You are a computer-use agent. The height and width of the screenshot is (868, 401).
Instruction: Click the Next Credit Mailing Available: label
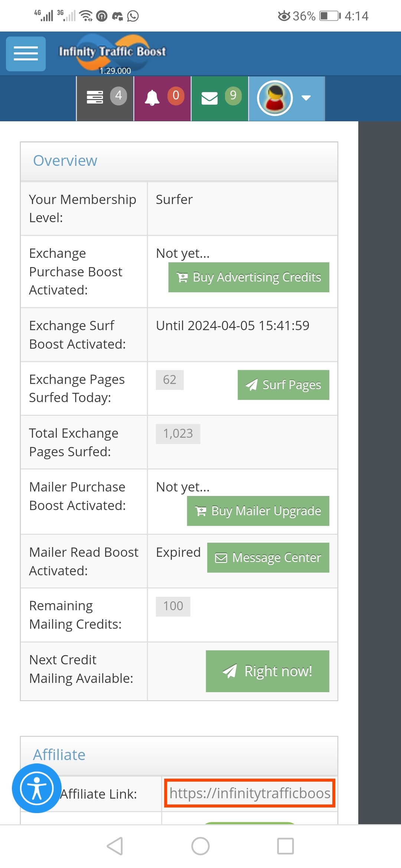coord(81,669)
